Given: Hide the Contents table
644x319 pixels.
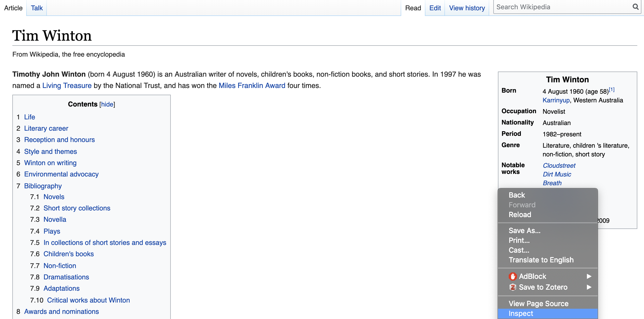Looking at the screenshot, I should [x=107, y=104].
